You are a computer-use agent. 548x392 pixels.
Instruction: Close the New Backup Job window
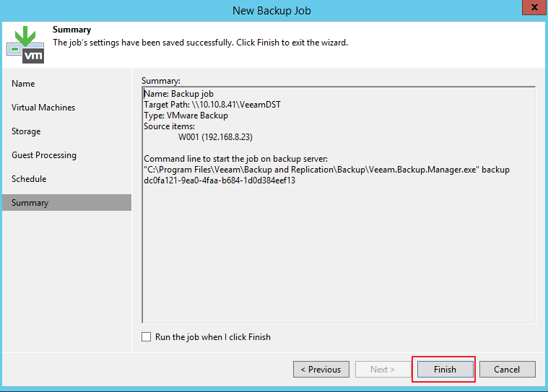pos(533,9)
